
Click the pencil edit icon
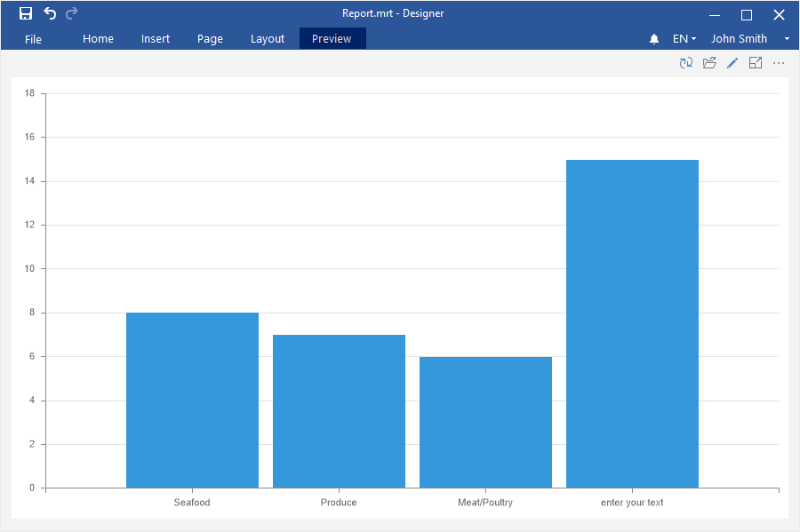click(732, 63)
